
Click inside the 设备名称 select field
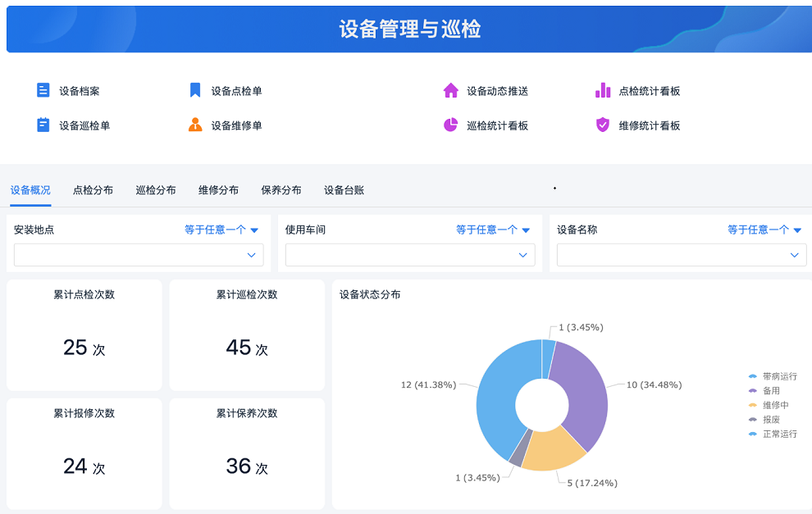[x=682, y=255]
